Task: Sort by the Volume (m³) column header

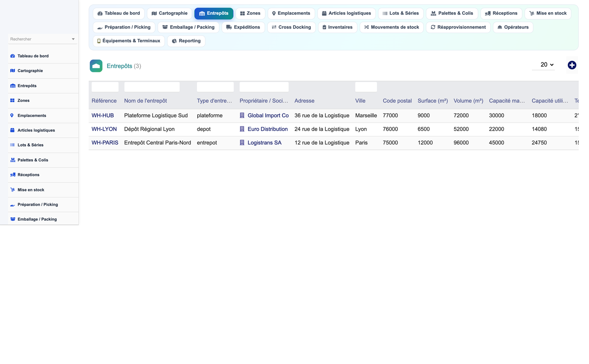Action: click(x=468, y=101)
